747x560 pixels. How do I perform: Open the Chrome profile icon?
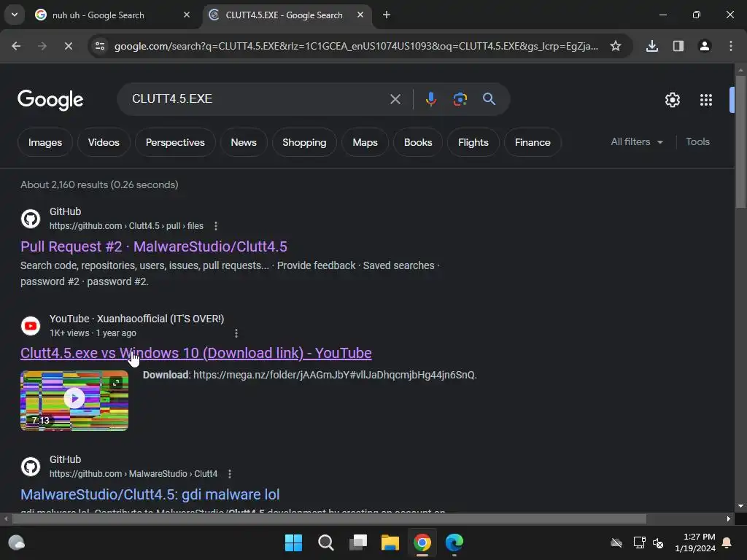(x=704, y=46)
